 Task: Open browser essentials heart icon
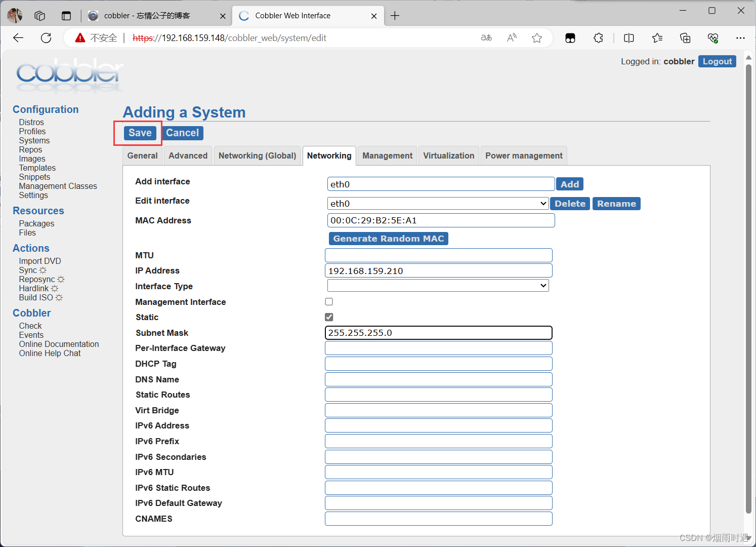coord(713,38)
